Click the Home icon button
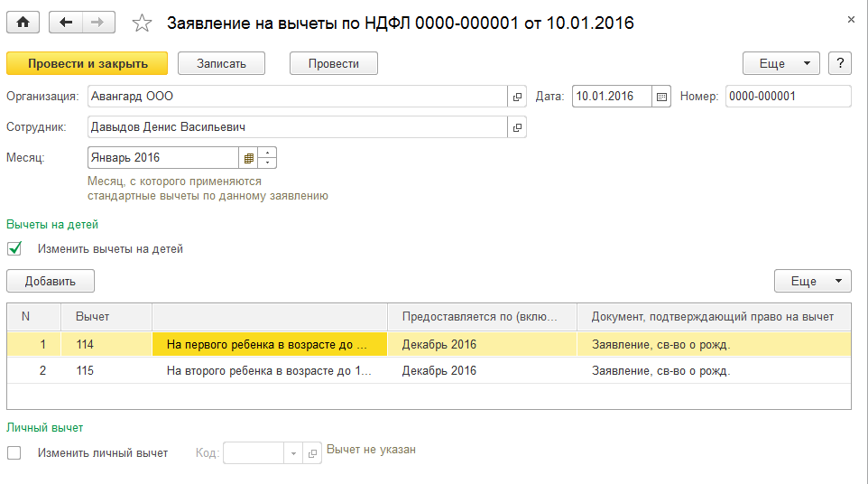Image resolution: width=868 pixels, height=484 pixels. point(23,23)
